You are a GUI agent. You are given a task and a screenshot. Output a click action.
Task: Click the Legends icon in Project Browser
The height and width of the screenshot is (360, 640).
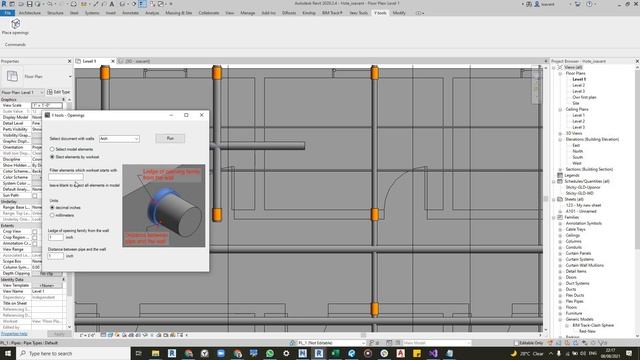point(560,175)
